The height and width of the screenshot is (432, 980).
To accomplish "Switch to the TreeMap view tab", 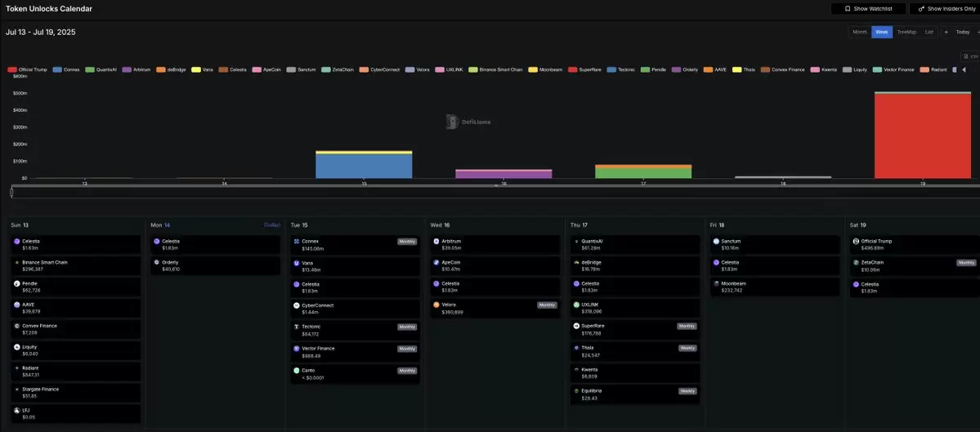I will coord(906,32).
